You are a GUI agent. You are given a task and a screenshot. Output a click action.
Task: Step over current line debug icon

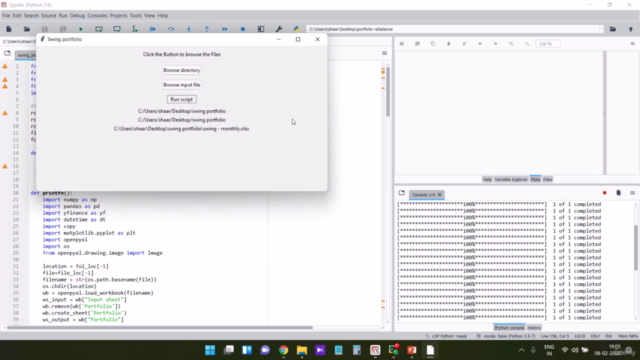click(171, 29)
